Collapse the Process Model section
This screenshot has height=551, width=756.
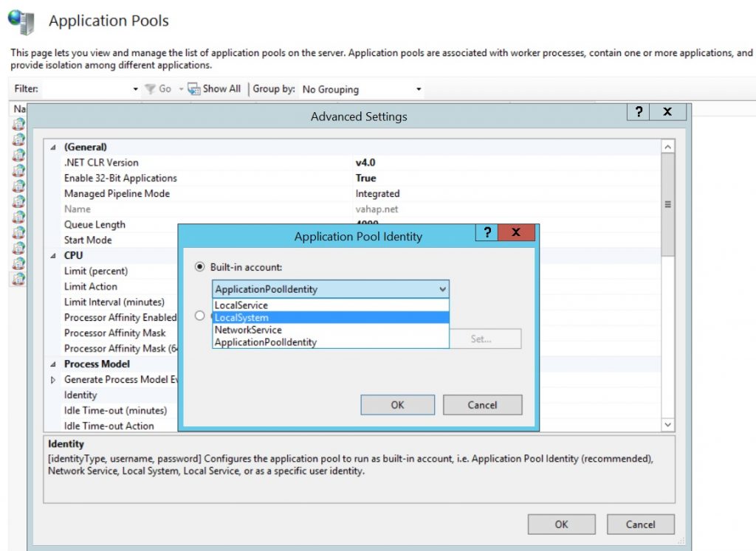(x=53, y=364)
